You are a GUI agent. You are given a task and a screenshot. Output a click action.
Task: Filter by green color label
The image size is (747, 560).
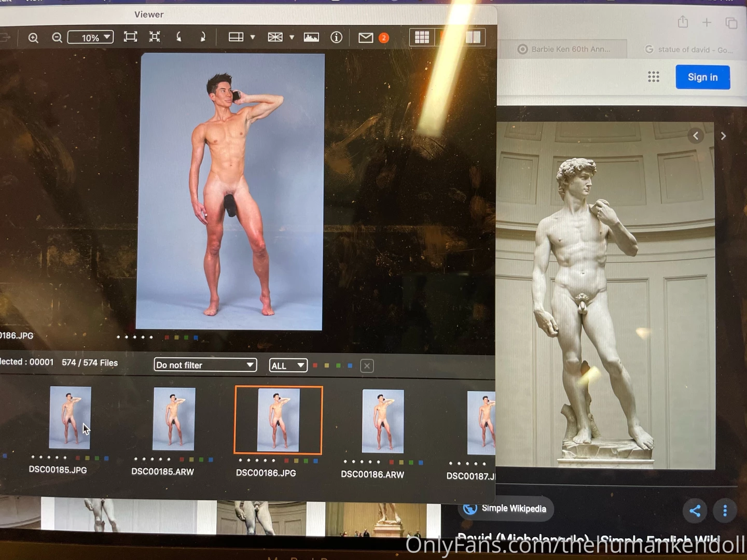[x=338, y=366]
